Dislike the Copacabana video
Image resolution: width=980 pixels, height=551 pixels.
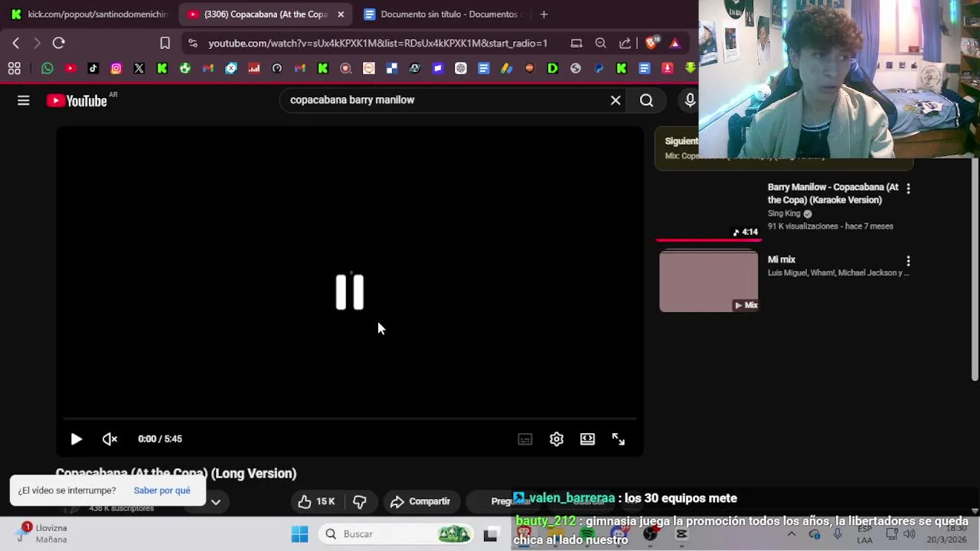tap(360, 501)
